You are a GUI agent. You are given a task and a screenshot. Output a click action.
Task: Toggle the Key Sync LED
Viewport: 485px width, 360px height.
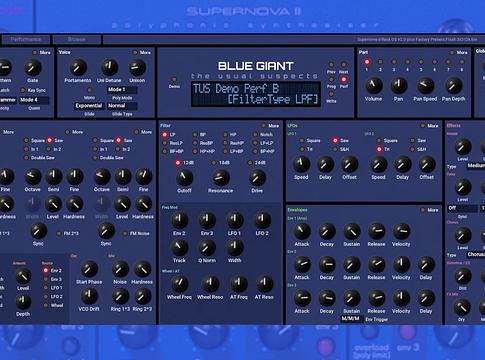[23, 90]
